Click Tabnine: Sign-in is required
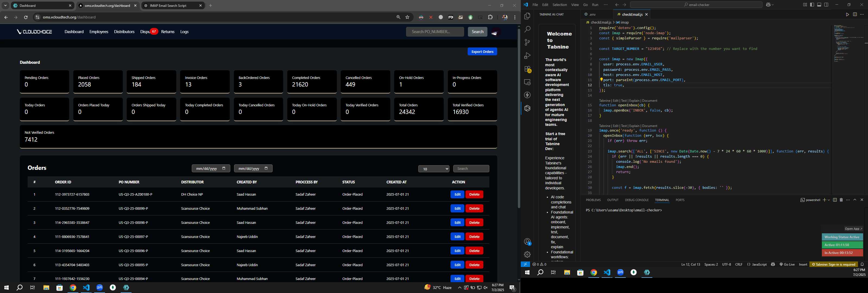The width and height of the screenshot is (868, 293). [833, 264]
